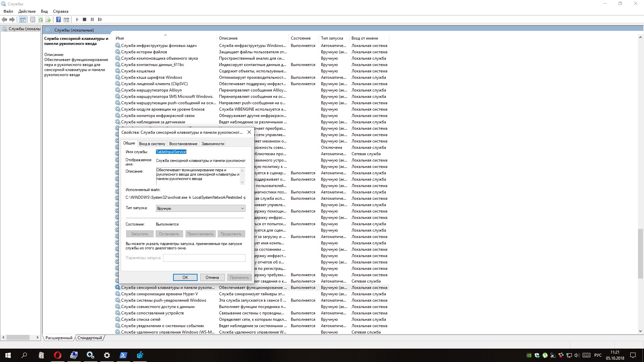Click the Отмена button

(212, 278)
